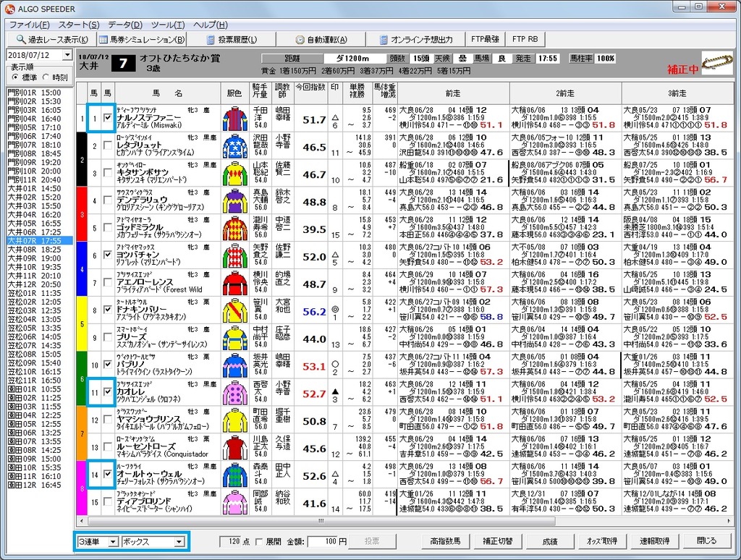This screenshot has width=741, height=560.
Task: Click jockey silks icon for ルーセントローズ
Action: pyautogui.click(x=235, y=448)
